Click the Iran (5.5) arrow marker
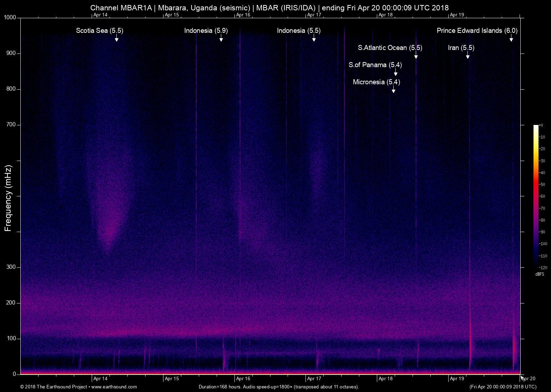 pyautogui.click(x=467, y=56)
